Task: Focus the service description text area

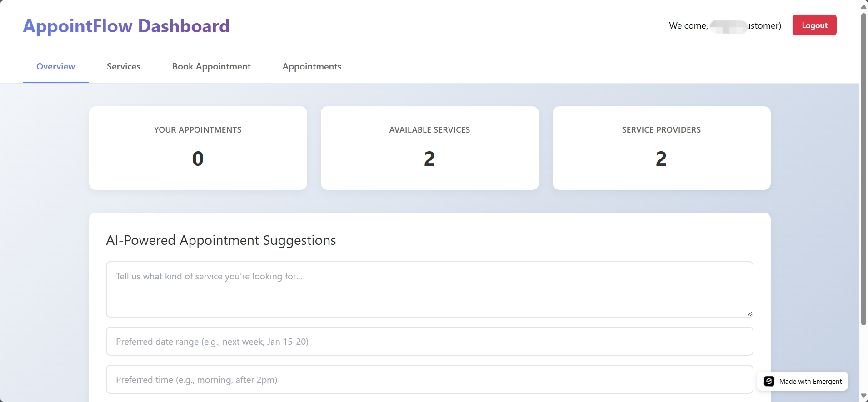Action: point(429,289)
